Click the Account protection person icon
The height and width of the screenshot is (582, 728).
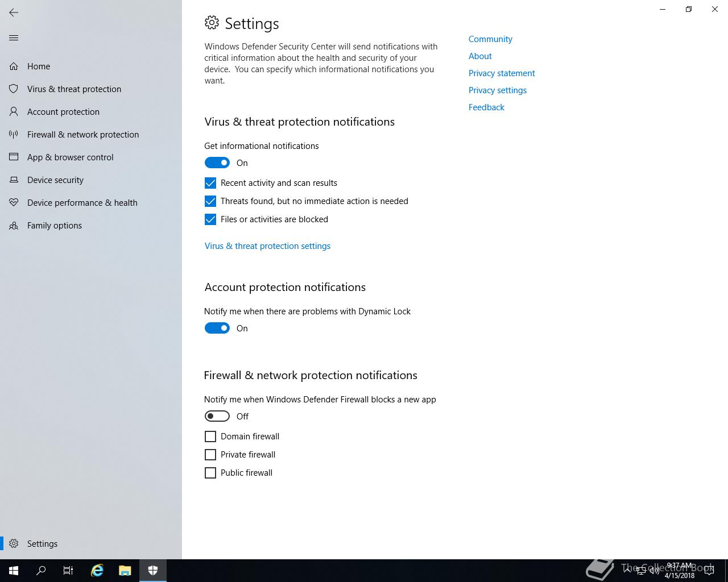[x=14, y=112]
